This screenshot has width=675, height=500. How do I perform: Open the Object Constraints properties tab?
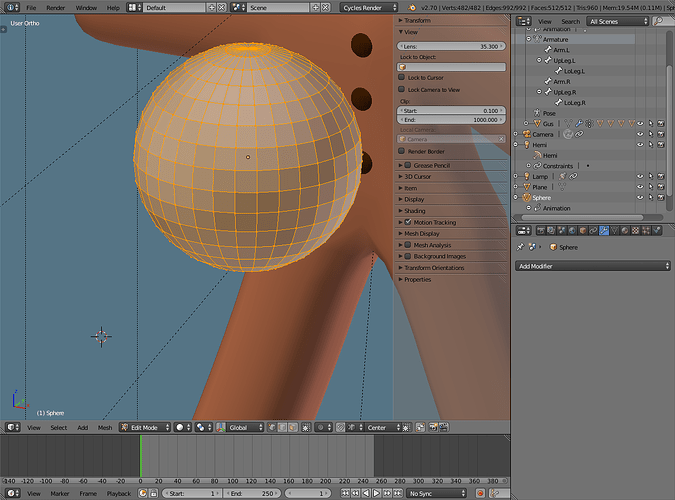point(593,230)
